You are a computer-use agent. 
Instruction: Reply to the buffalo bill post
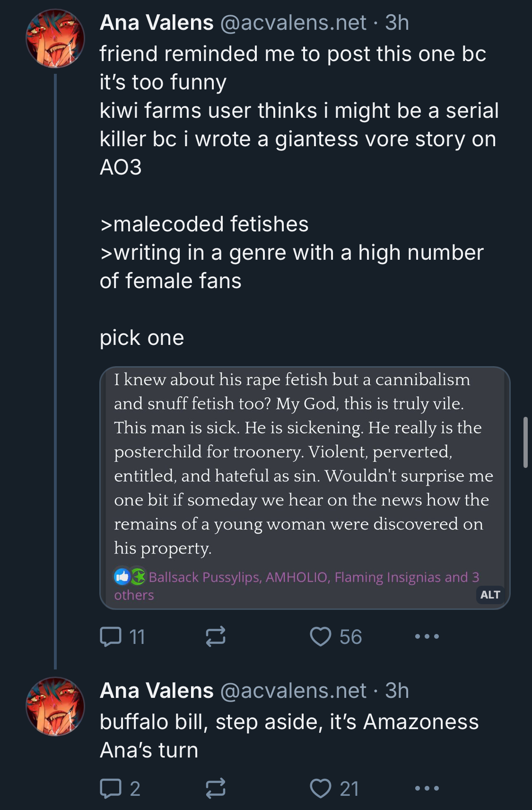(111, 788)
